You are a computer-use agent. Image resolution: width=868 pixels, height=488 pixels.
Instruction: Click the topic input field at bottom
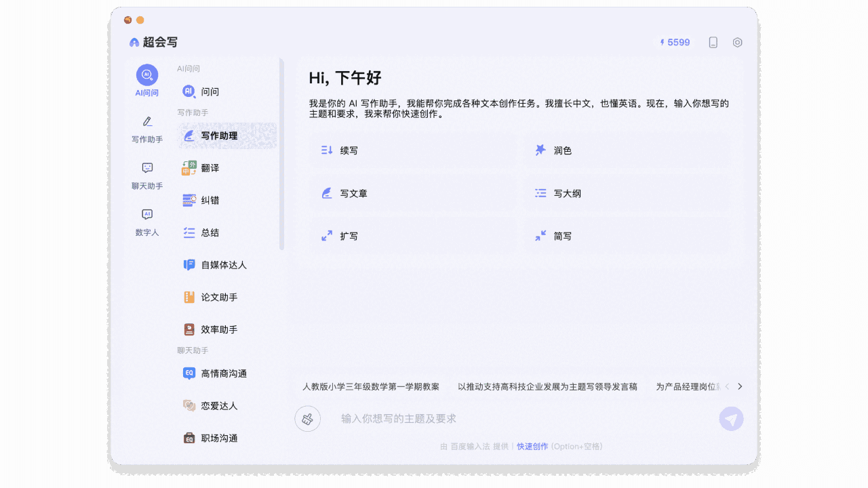tap(475, 418)
